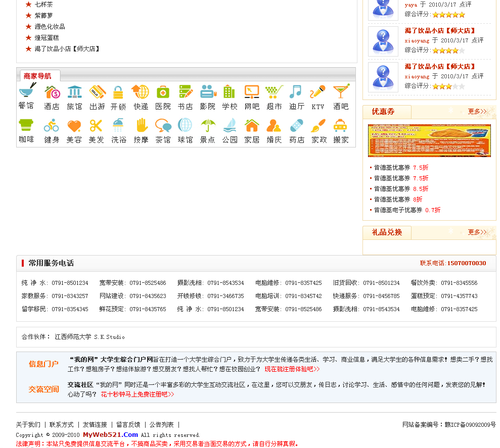Open the 茶馆 teahouse chat-bubble icon

(163, 126)
